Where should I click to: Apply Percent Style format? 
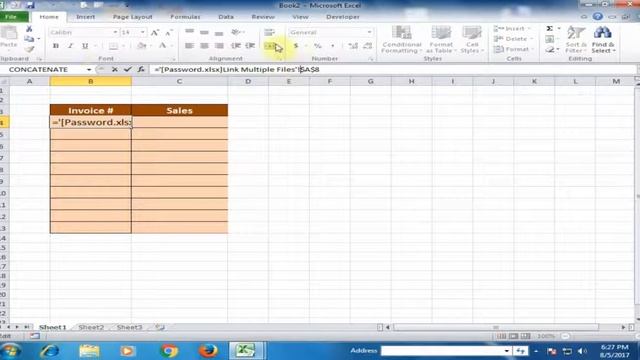click(x=318, y=46)
